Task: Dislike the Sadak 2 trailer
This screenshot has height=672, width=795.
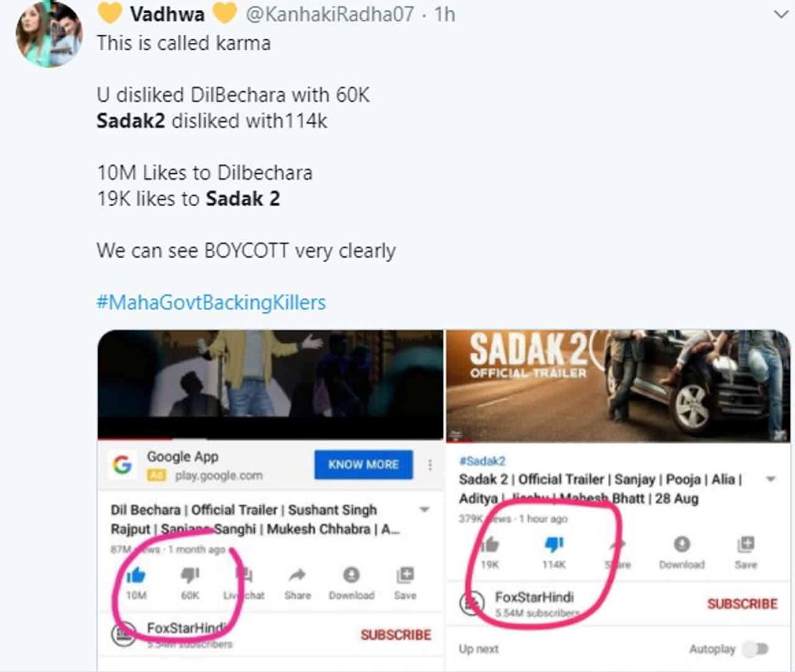Action: coord(553,545)
